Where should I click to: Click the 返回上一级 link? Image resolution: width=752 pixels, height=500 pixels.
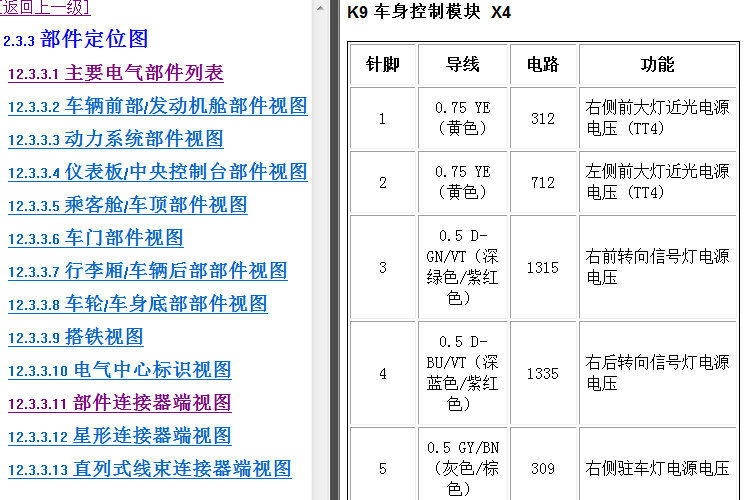tap(45, 7)
